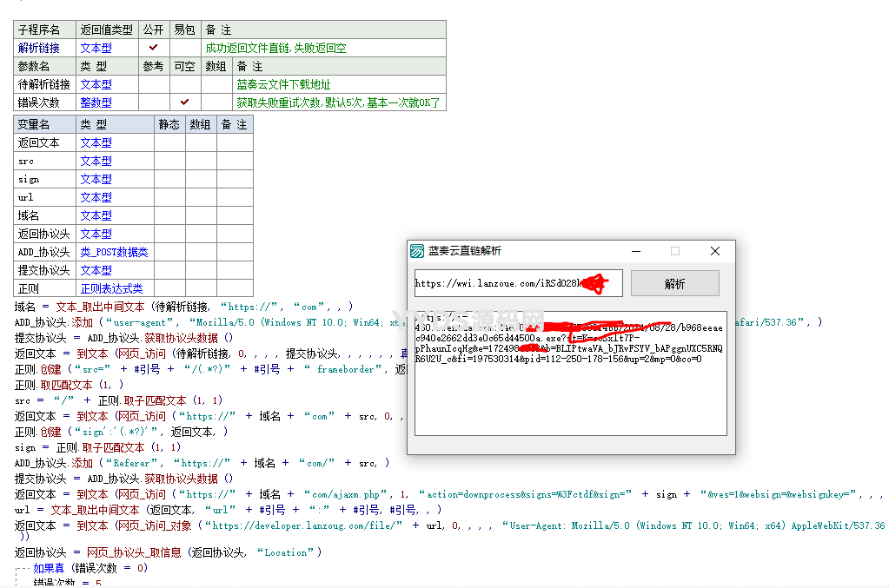The image size is (889, 588).
Task: Click the empty 参考 cell for 待解析链接
Action: pos(154,84)
